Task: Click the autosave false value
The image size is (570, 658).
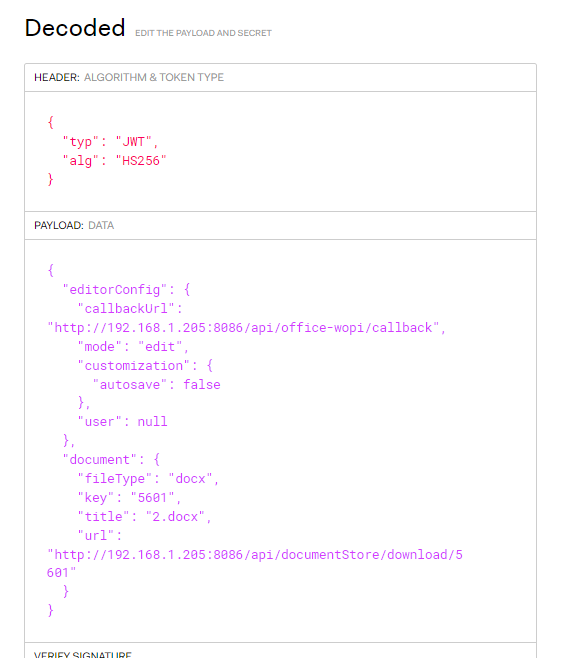Action: tap(201, 385)
